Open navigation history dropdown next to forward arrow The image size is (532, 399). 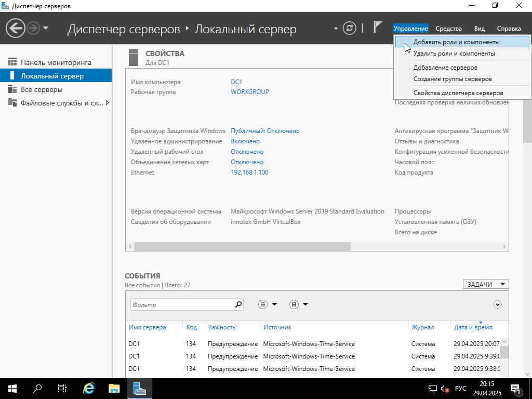46,28
